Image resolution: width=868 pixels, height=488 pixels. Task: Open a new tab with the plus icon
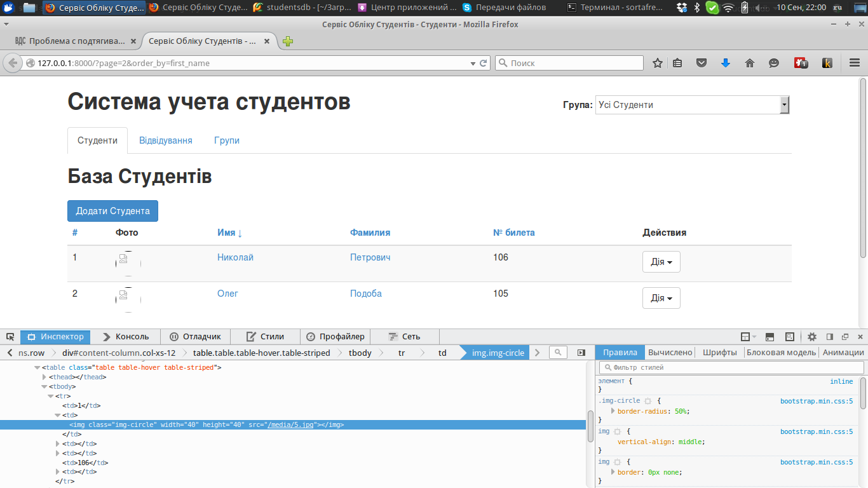(288, 41)
